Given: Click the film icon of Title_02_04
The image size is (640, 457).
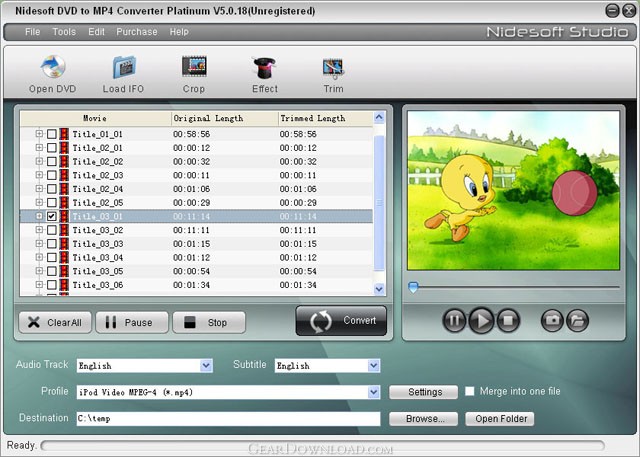Looking at the screenshot, I should click(x=64, y=189).
